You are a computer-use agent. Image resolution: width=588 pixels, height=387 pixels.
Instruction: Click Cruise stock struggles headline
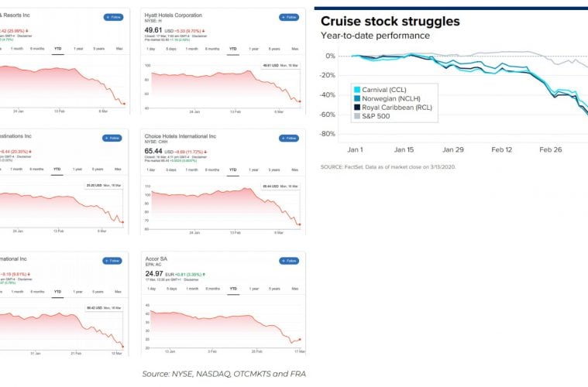401,22
